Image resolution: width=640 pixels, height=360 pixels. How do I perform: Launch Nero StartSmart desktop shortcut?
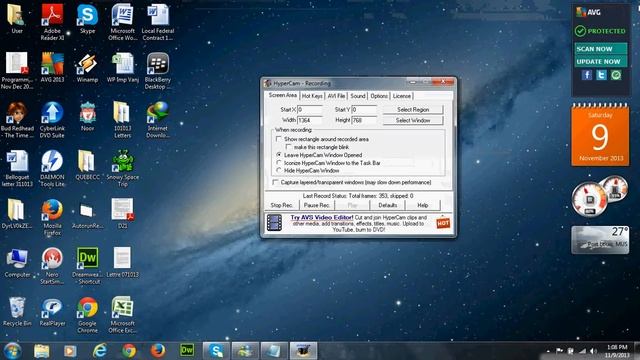52,266
